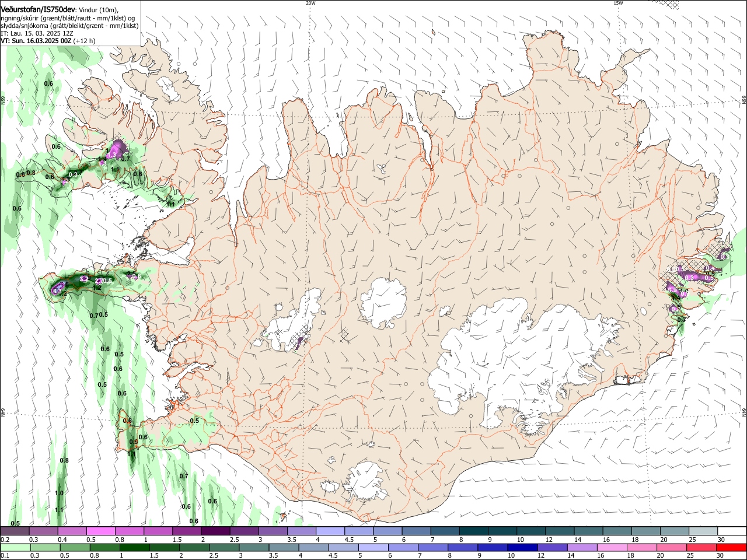Click the 20–25 hot pink swatch, lower scale
Image resolution: width=747 pixels, height=560 pixels.
coord(671,547)
